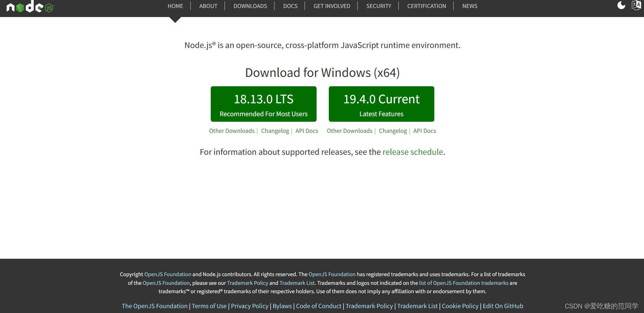644x313 pixels.
Task: Click the Node.js open-source runtime description text
Action: [323, 45]
